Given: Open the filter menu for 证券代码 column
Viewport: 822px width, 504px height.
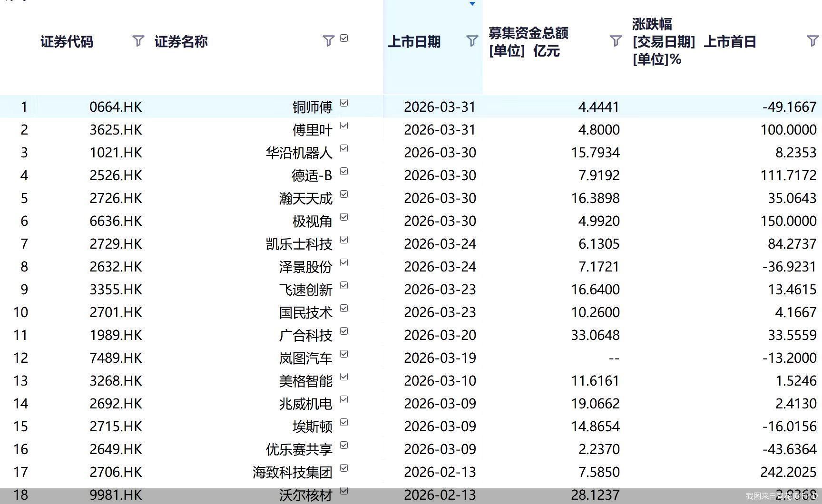Looking at the screenshot, I should 138,41.
